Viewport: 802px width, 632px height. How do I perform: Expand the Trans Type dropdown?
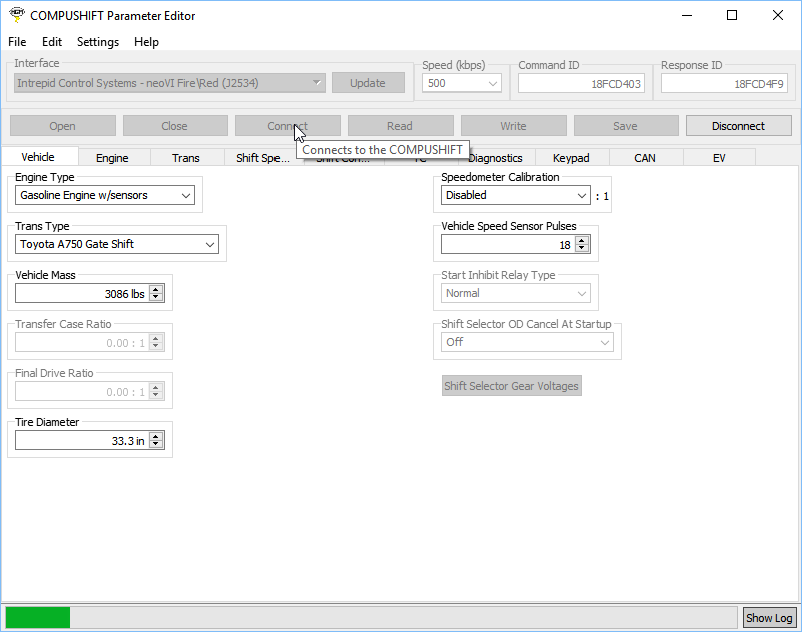[x=210, y=244]
